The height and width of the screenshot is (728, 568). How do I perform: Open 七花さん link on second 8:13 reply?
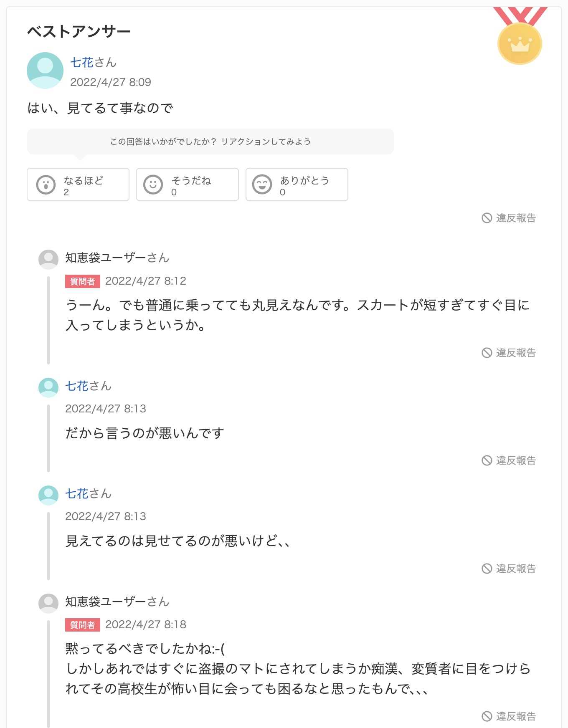[x=89, y=494]
